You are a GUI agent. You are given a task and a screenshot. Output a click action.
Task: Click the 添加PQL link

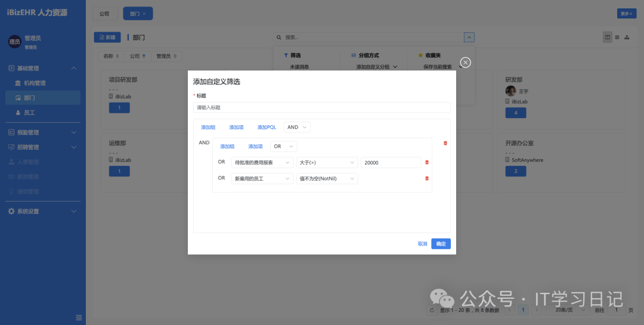tap(267, 127)
